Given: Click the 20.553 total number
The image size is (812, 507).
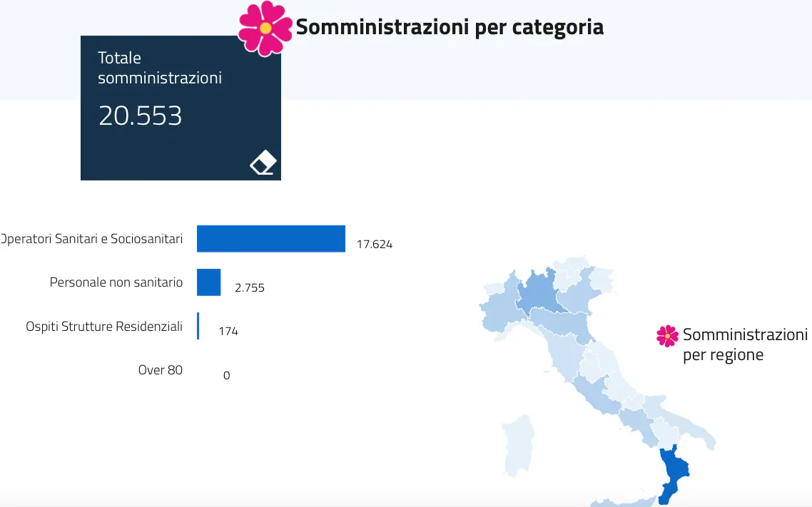Looking at the screenshot, I should point(141,116).
